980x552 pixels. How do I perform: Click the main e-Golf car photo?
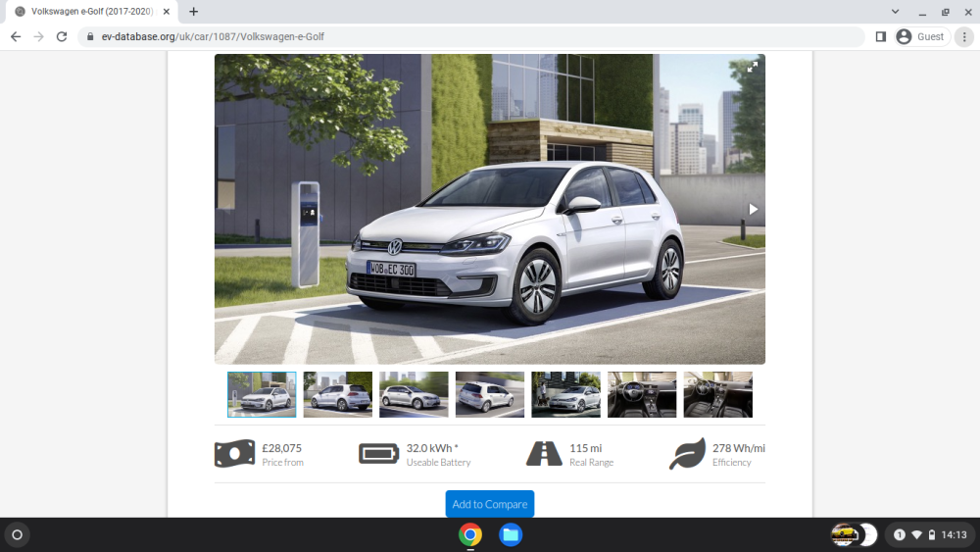(490, 209)
